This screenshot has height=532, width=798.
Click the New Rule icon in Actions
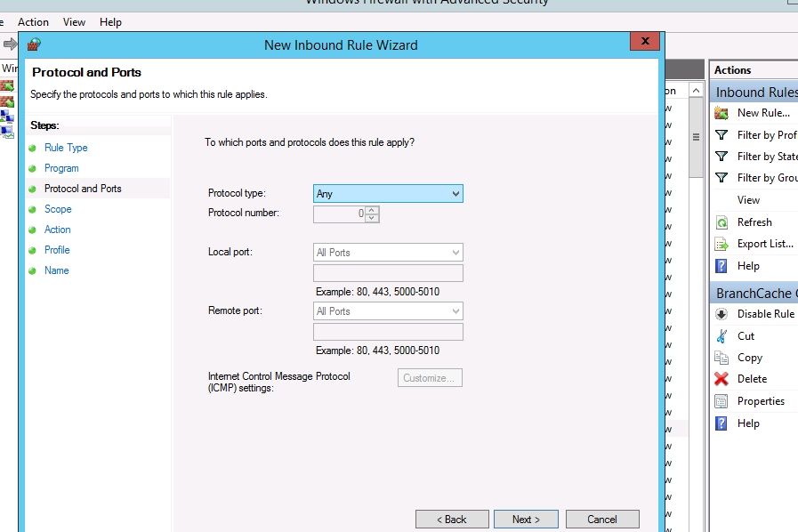pyautogui.click(x=721, y=113)
